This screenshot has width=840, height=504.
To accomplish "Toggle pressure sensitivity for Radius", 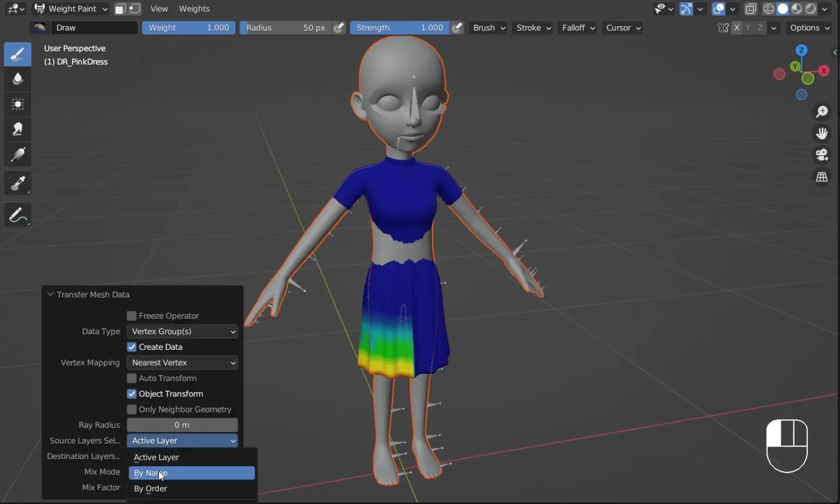I will click(x=339, y=28).
